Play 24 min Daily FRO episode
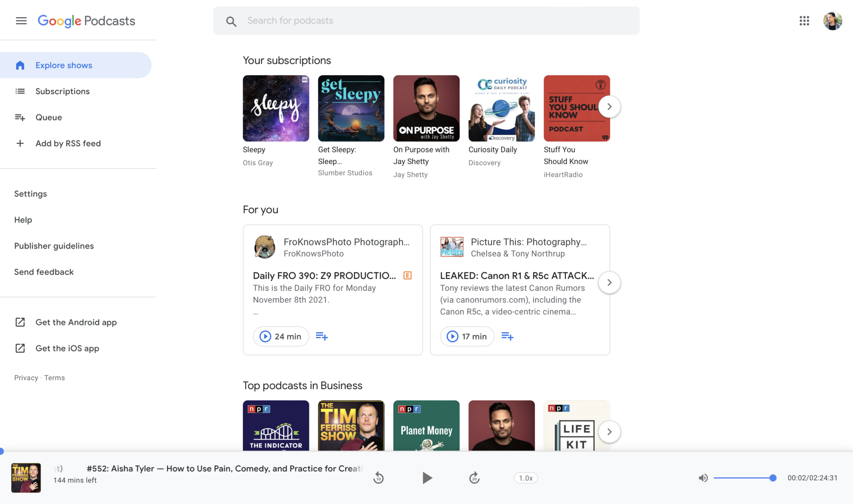 (281, 336)
